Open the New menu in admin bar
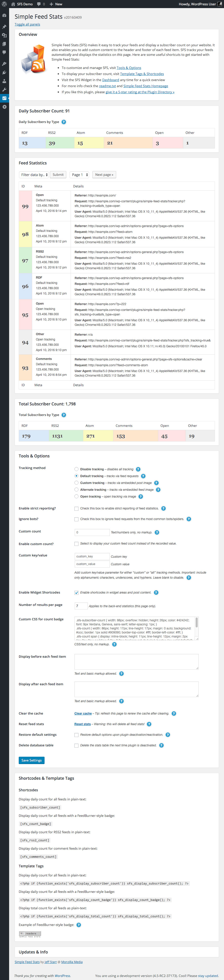This screenshot has height=980, width=224. [x=56, y=4]
